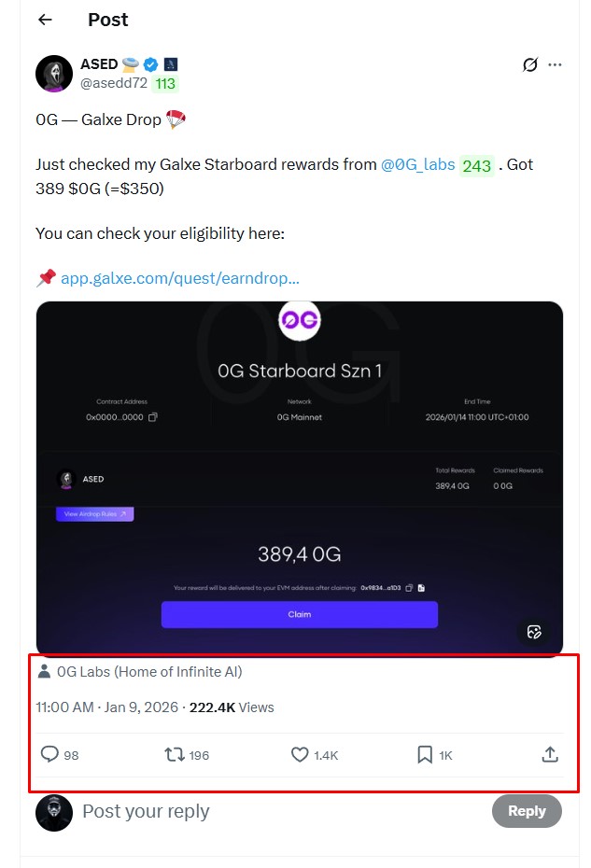
Task: Open the @asedd72 handle
Action: (115, 83)
